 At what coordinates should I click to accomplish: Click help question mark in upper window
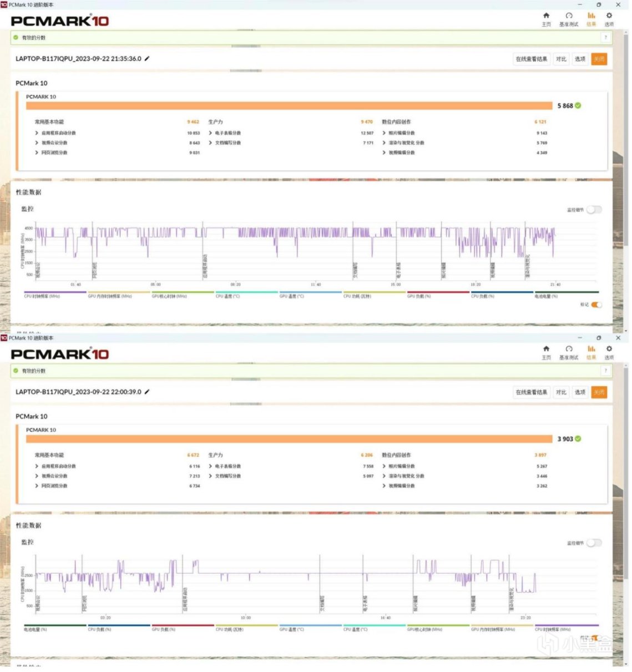tap(606, 37)
